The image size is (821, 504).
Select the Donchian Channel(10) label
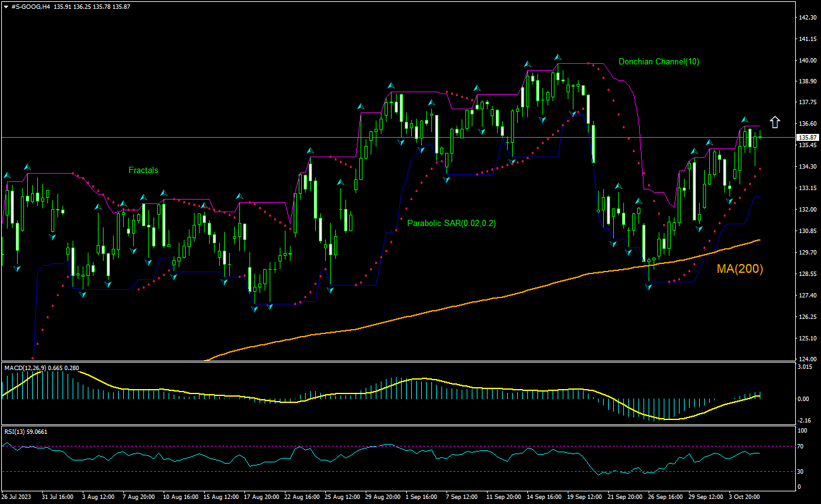(x=659, y=62)
